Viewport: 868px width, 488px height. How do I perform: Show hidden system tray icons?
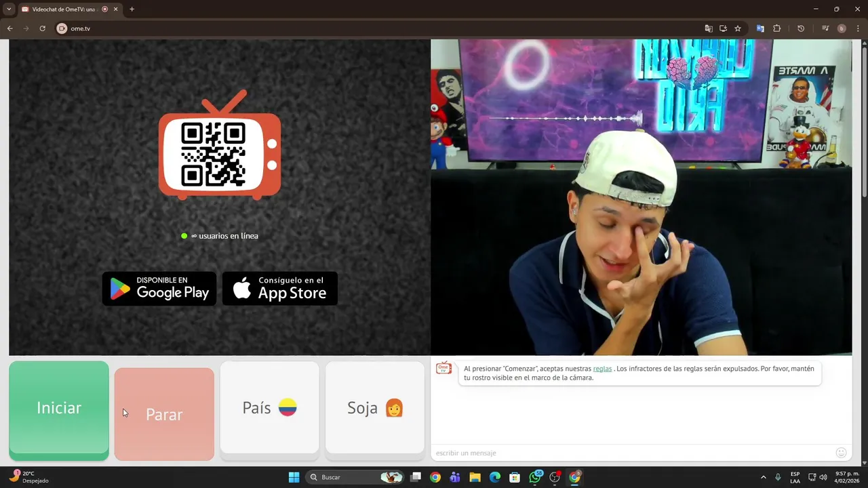(763, 477)
